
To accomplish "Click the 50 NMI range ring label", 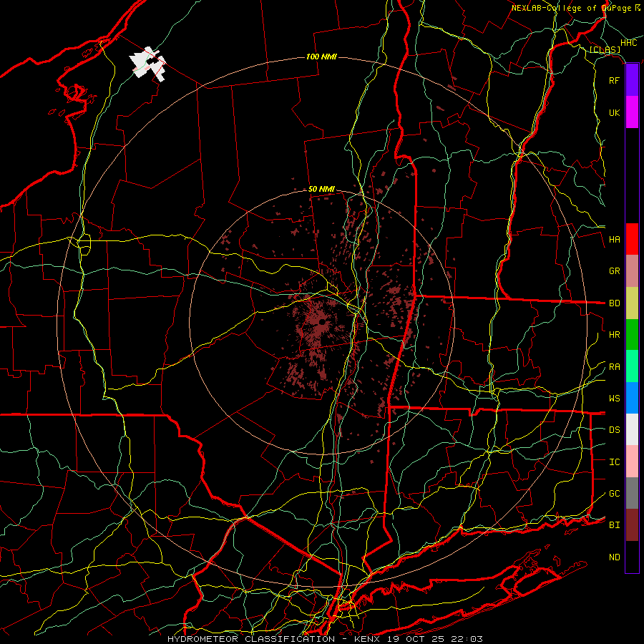I will [321, 190].
